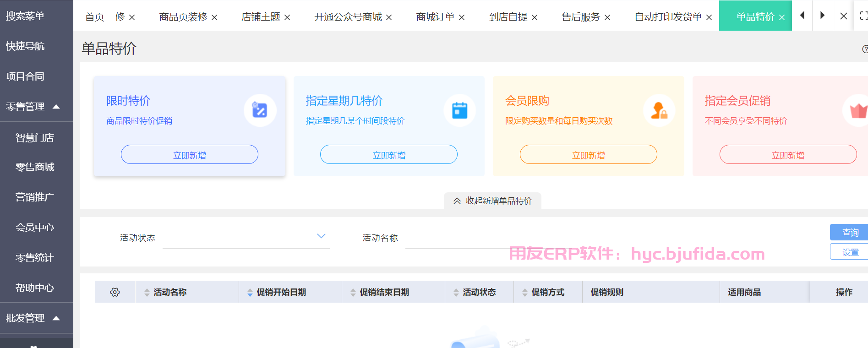Click the 限时特价 coupon icon
Screen dimensions: 868x348
[x=260, y=110]
